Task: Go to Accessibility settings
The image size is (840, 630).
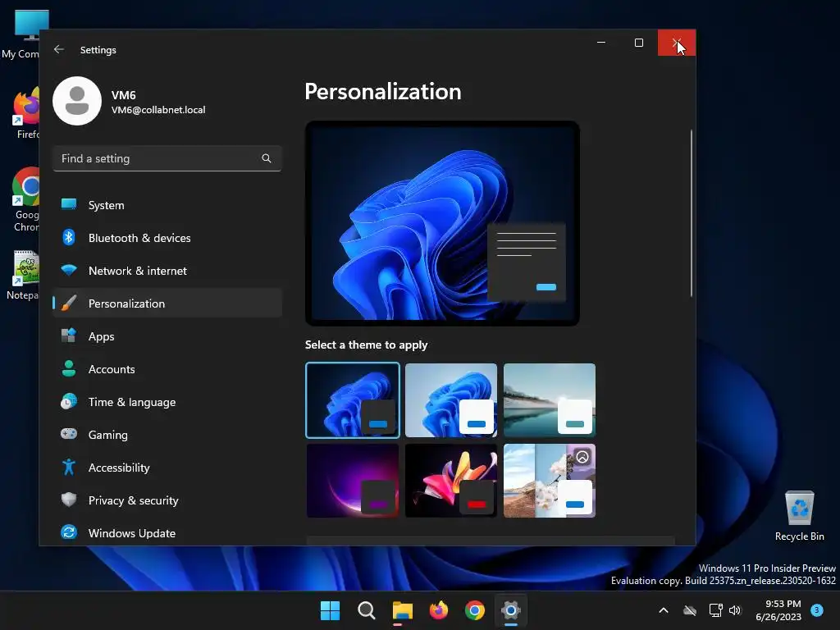Action: click(167, 468)
